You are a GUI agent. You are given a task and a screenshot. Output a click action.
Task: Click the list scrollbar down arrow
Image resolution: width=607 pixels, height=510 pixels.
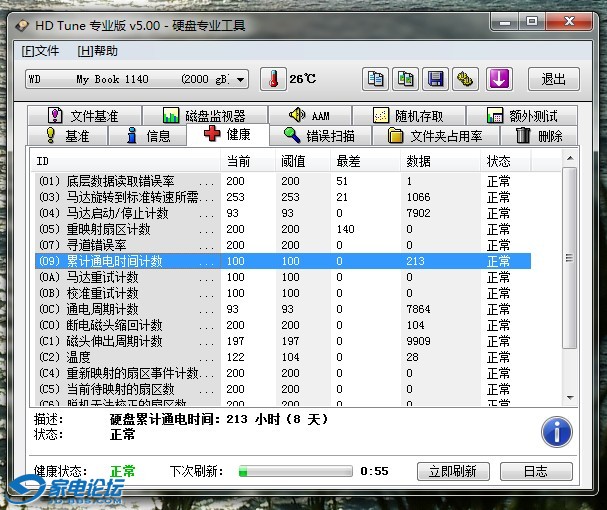(x=570, y=397)
